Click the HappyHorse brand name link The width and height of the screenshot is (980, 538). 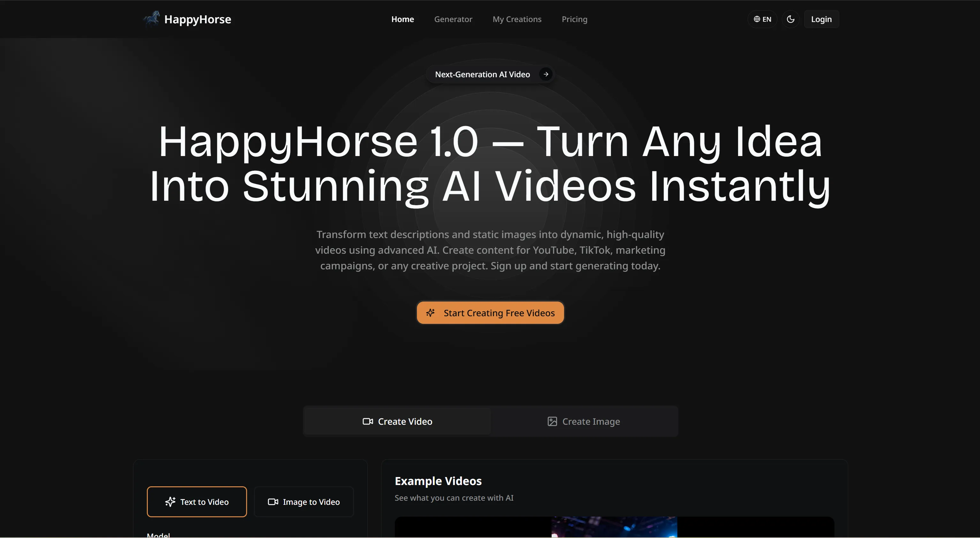point(198,19)
